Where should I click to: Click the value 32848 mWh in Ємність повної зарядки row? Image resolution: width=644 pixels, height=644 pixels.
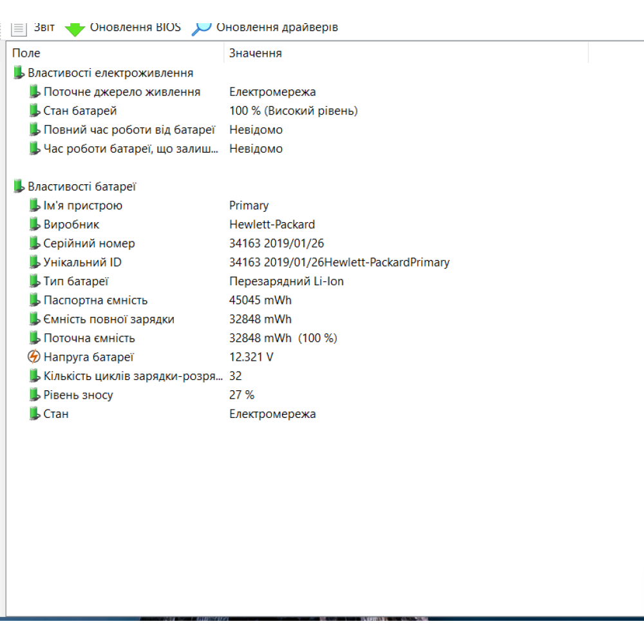[260, 319]
